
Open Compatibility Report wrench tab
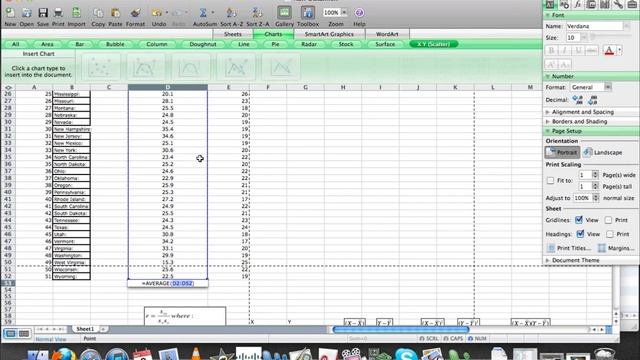pyautogui.click(x=618, y=4)
